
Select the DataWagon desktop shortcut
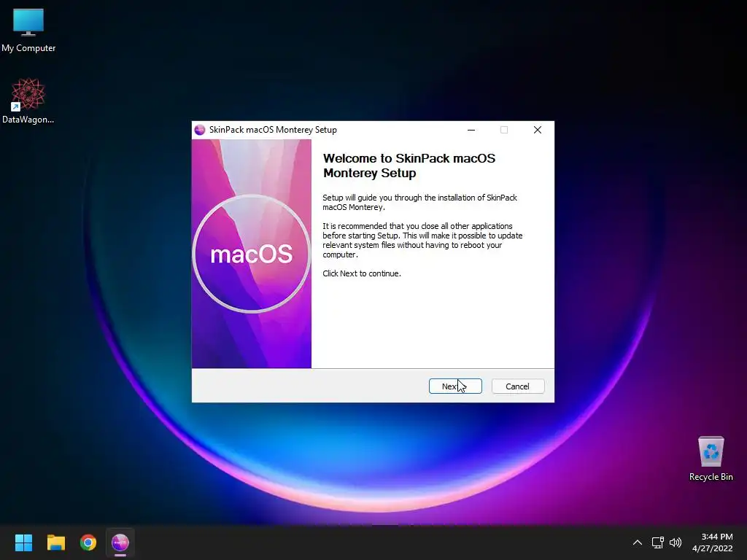[28, 101]
